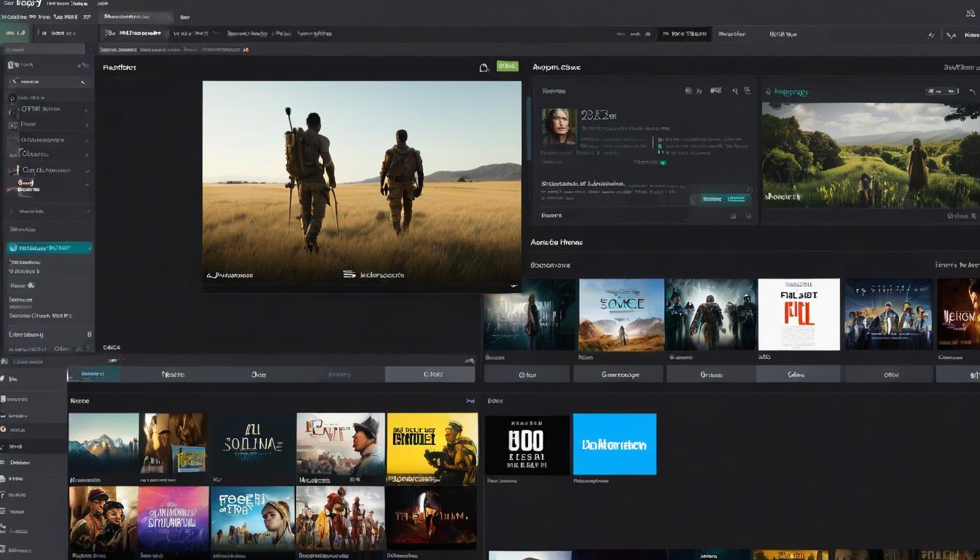Open the snowy mountain thumbnail in the grid
Image resolution: width=980 pixels, height=560 pixels.
tap(104, 443)
